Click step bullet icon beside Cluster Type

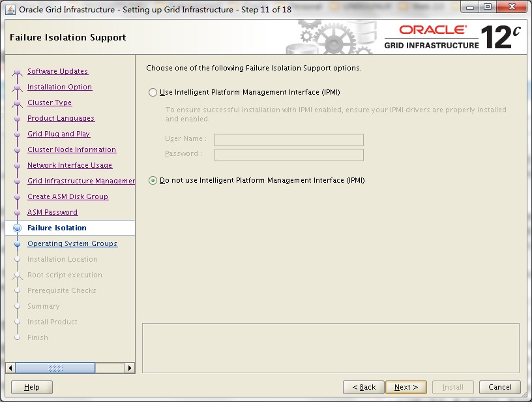coord(18,103)
